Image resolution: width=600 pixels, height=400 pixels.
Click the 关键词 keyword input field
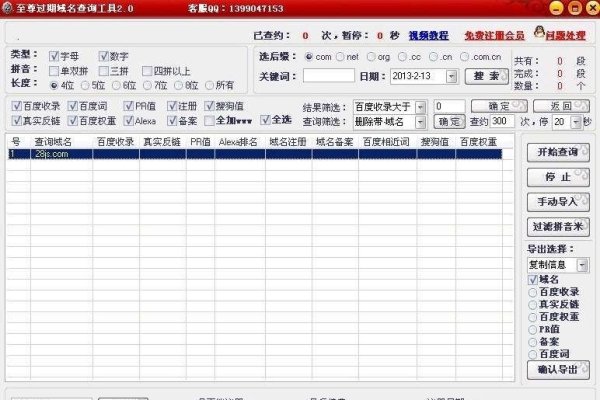(329, 75)
